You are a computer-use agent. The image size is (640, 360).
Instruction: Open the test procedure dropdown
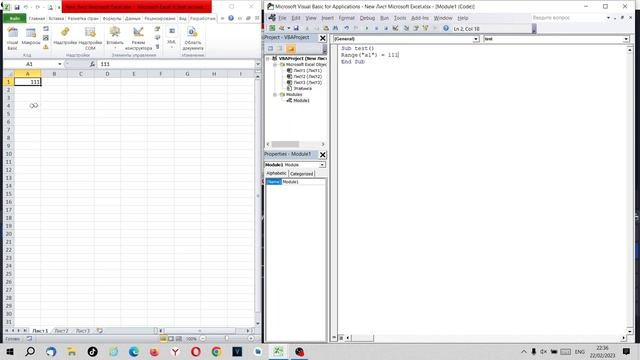[626, 39]
